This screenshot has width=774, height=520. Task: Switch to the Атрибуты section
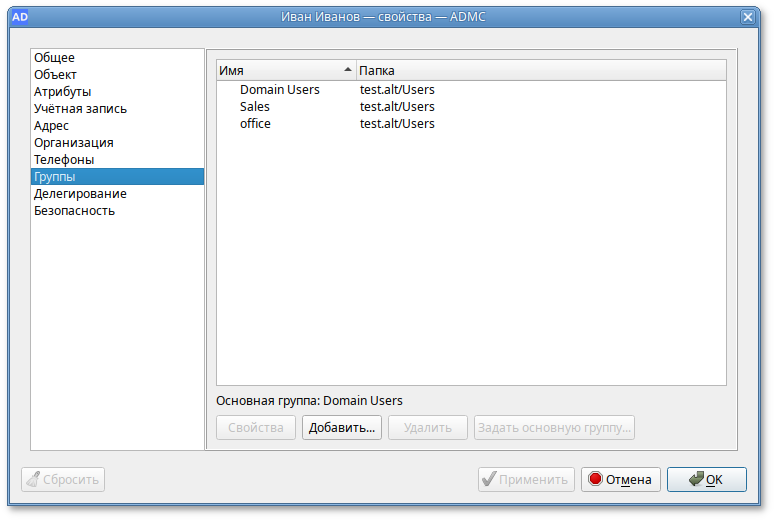[x=62, y=92]
